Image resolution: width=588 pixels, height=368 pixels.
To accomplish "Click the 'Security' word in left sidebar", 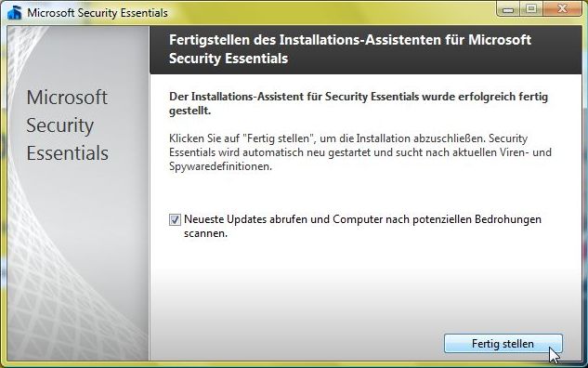I will pos(60,125).
